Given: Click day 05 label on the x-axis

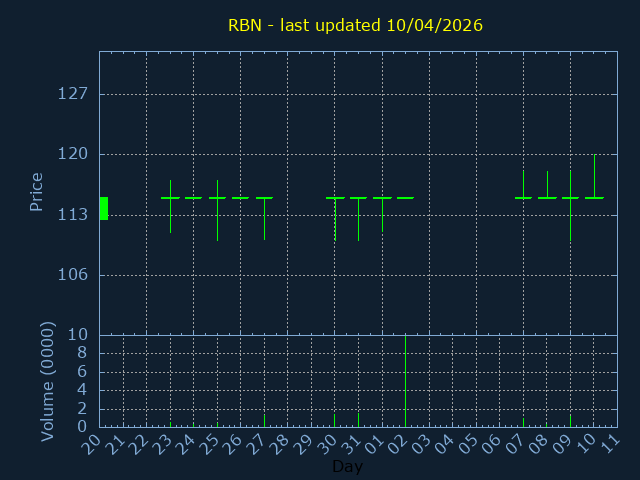Looking at the screenshot, I should coord(472,445).
